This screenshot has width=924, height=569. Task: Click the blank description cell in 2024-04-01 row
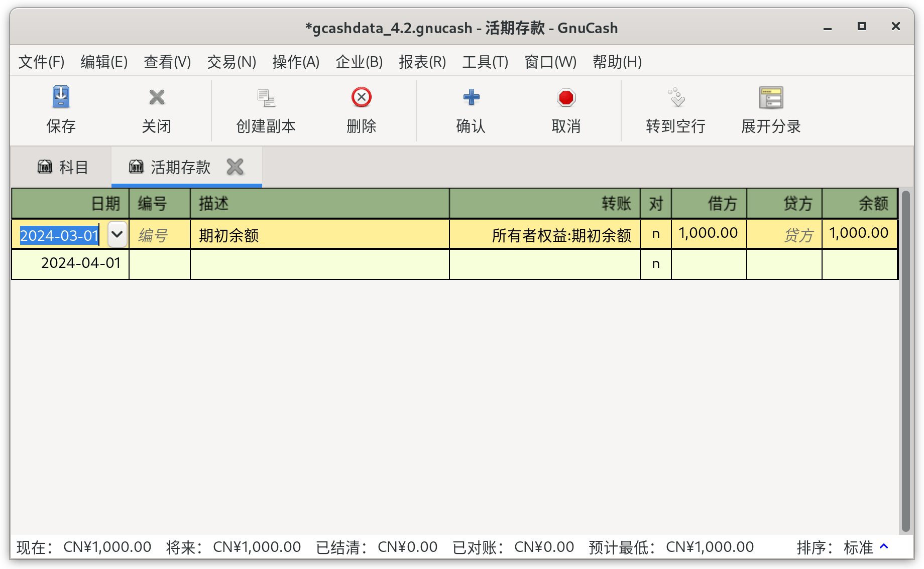pos(319,264)
